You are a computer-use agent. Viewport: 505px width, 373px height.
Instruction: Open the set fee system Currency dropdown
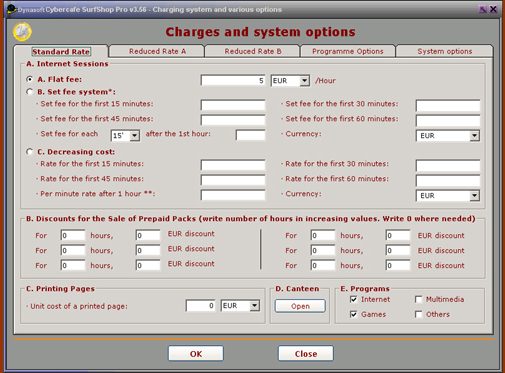pos(474,136)
